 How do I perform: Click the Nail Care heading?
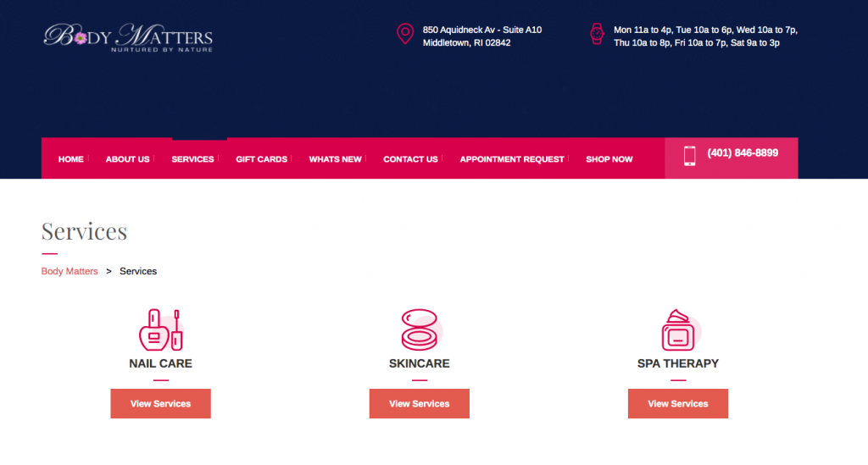(160, 364)
